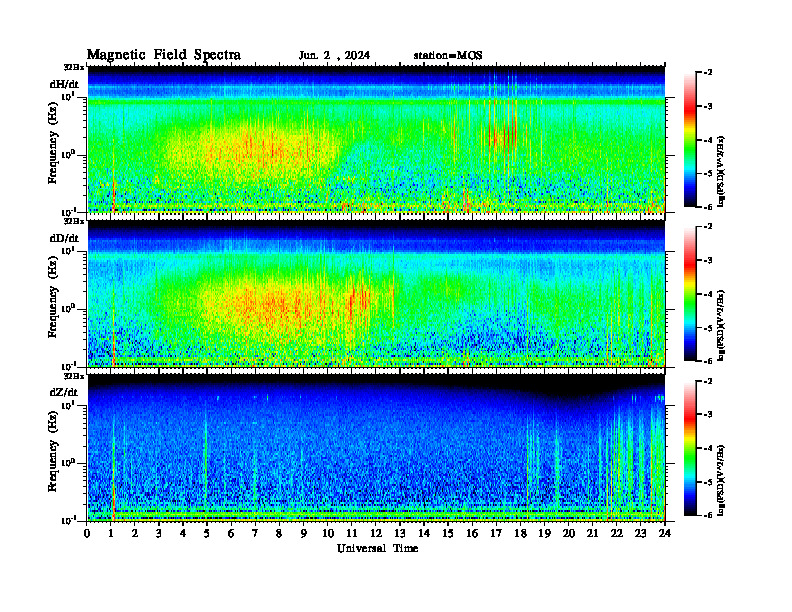792x612 pixels.
Task: Click the 10^0 frequency tick of dH/dt panel
Action: [68, 154]
